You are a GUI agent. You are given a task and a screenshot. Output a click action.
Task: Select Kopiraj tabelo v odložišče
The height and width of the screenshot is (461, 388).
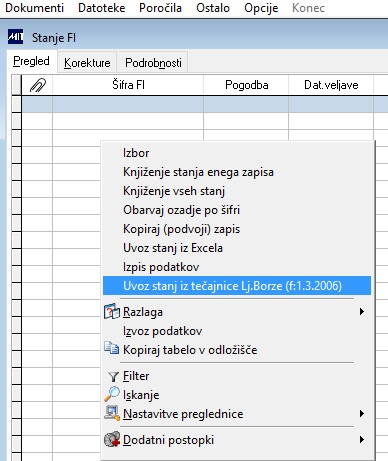(237, 350)
